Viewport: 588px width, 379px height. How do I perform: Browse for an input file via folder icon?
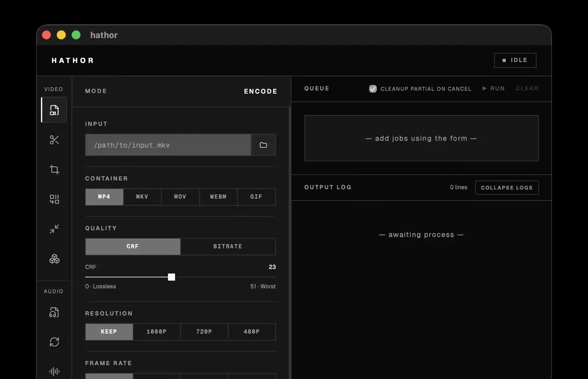pyautogui.click(x=263, y=144)
